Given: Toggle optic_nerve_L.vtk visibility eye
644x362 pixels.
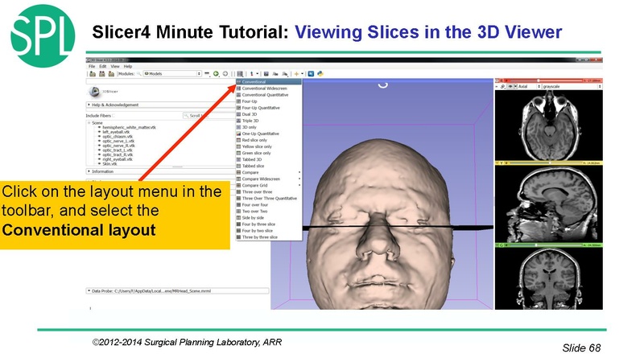Looking at the screenshot, I should click(99, 142).
